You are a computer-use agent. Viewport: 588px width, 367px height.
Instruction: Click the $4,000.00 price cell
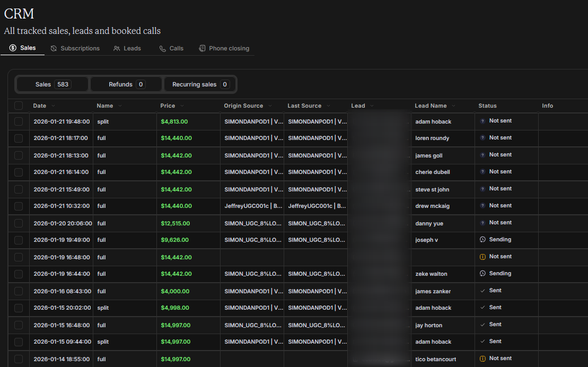(175, 291)
